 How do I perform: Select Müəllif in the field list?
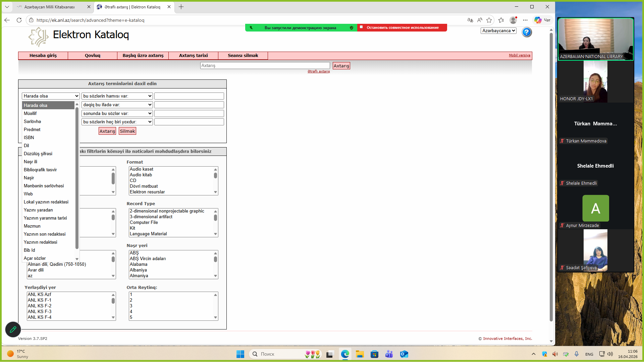pyautogui.click(x=48, y=114)
